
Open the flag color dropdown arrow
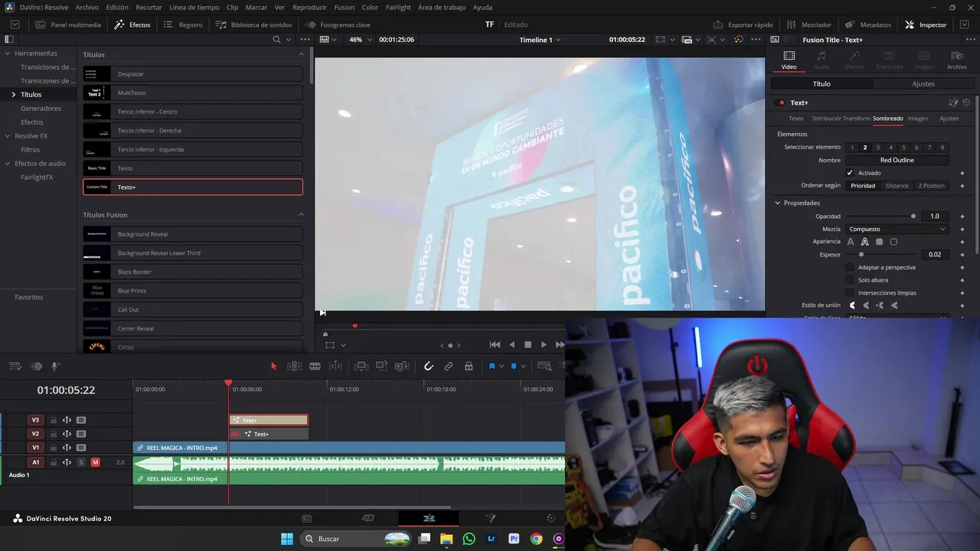pos(501,367)
